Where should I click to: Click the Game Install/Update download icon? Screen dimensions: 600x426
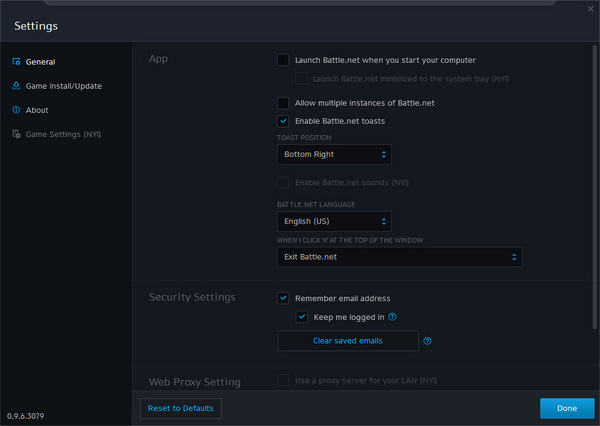[x=16, y=86]
